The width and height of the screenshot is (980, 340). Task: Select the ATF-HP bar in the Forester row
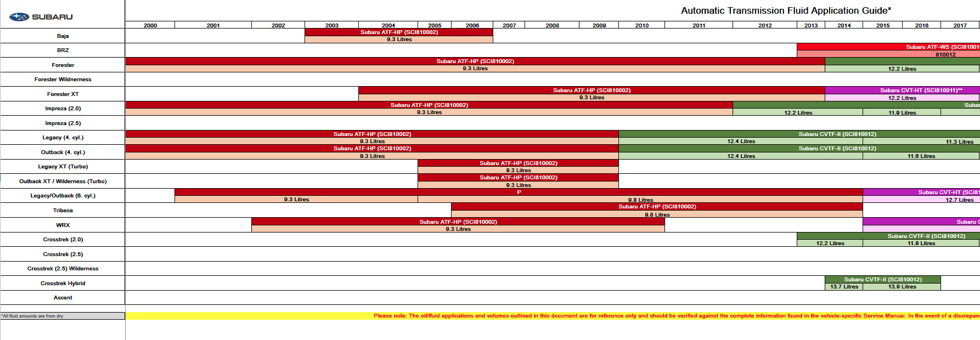(x=475, y=61)
